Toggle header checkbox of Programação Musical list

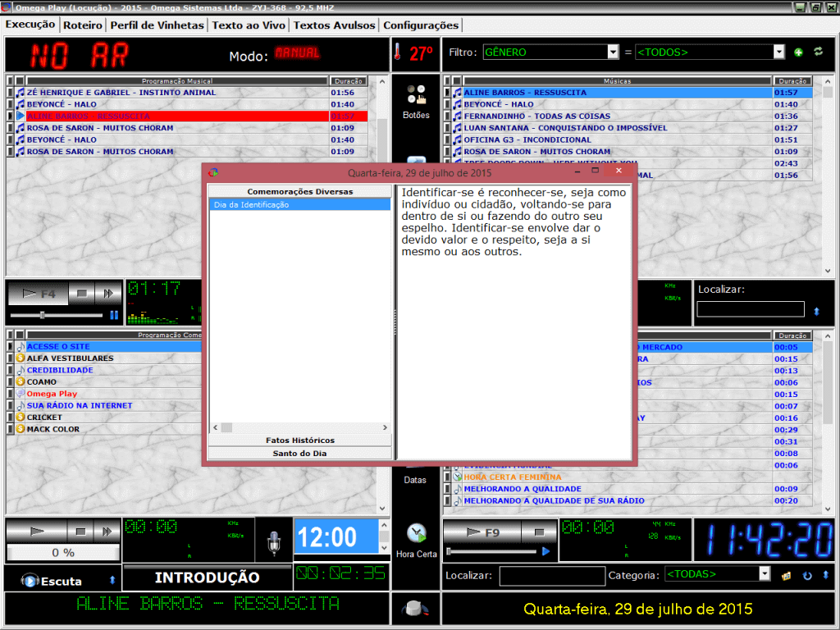point(20,81)
